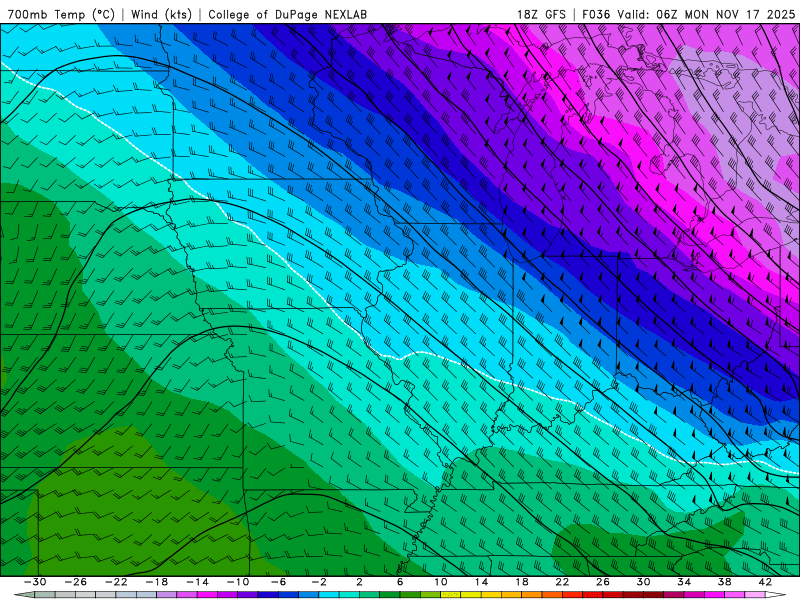The height and width of the screenshot is (600, 800).
Task: Click the red swatch below 22 label
Action: pyautogui.click(x=572, y=595)
